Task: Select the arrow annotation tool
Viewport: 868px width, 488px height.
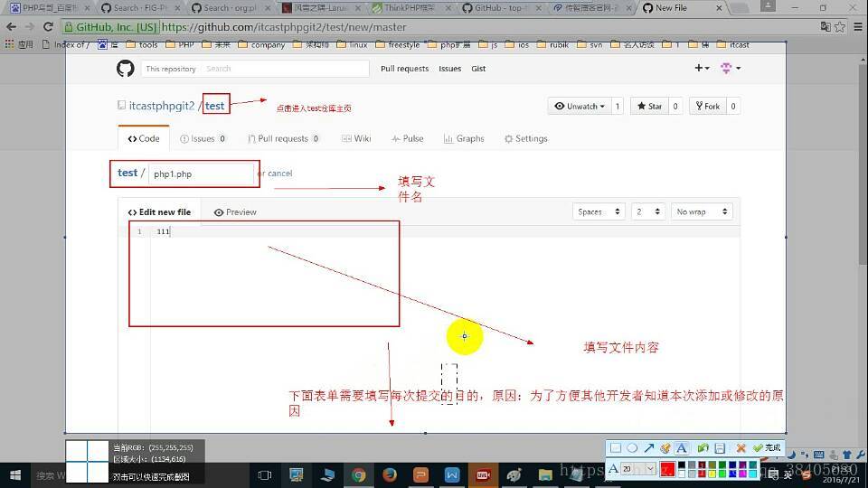Action: coord(649,447)
